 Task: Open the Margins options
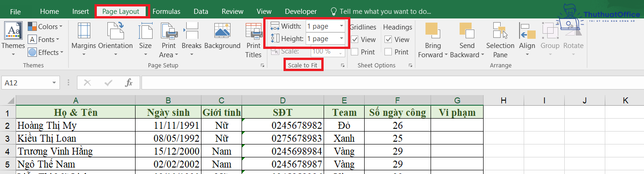pos(83,39)
